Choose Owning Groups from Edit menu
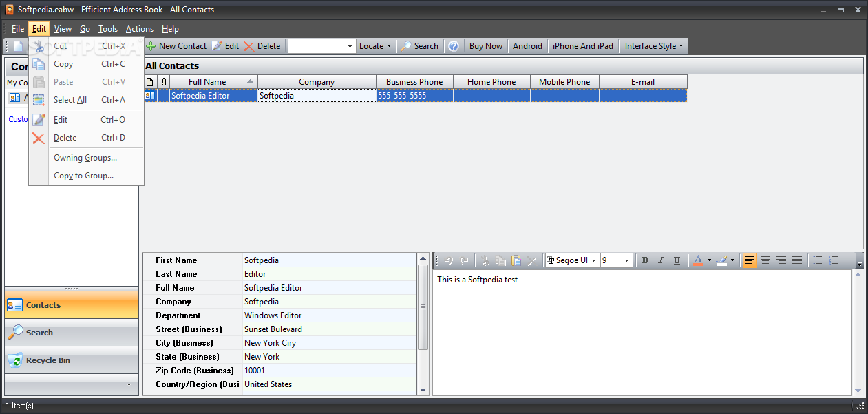The height and width of the screenshot is (414, 868). 86,158
